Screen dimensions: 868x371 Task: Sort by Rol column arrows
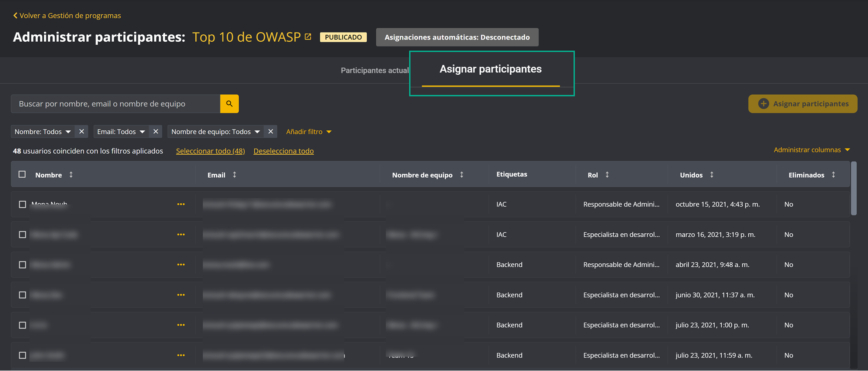[x=607, y=175]
